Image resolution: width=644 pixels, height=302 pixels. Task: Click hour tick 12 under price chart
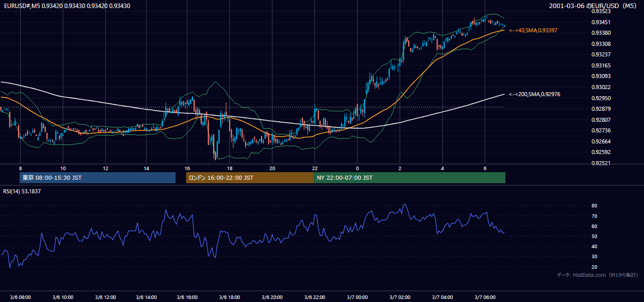click(x=105, y=168)
